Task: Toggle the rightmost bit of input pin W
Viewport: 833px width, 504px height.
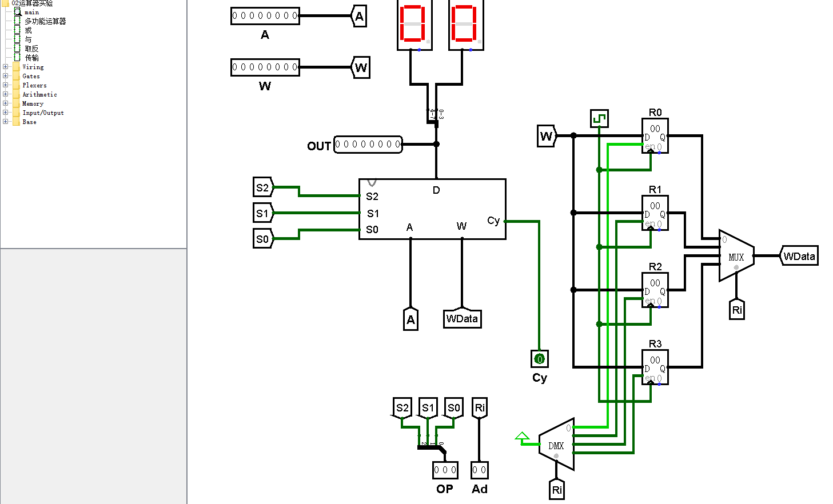Action: (x=295, y=67)
